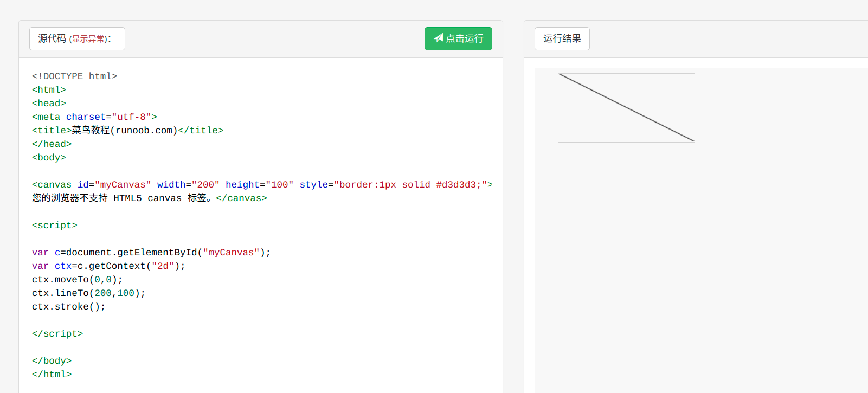Click the closing </head> tag line
This screenshot has height=393, width=868.
(52, 144)
